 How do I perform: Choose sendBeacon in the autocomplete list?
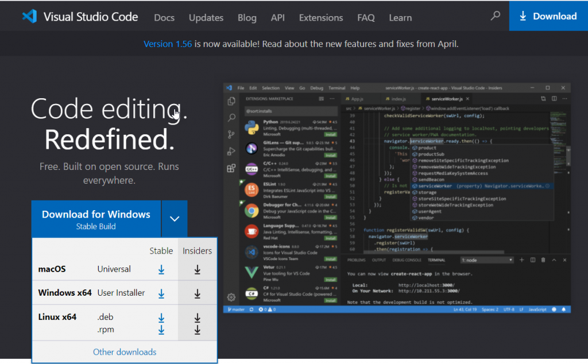coord(431,180)
